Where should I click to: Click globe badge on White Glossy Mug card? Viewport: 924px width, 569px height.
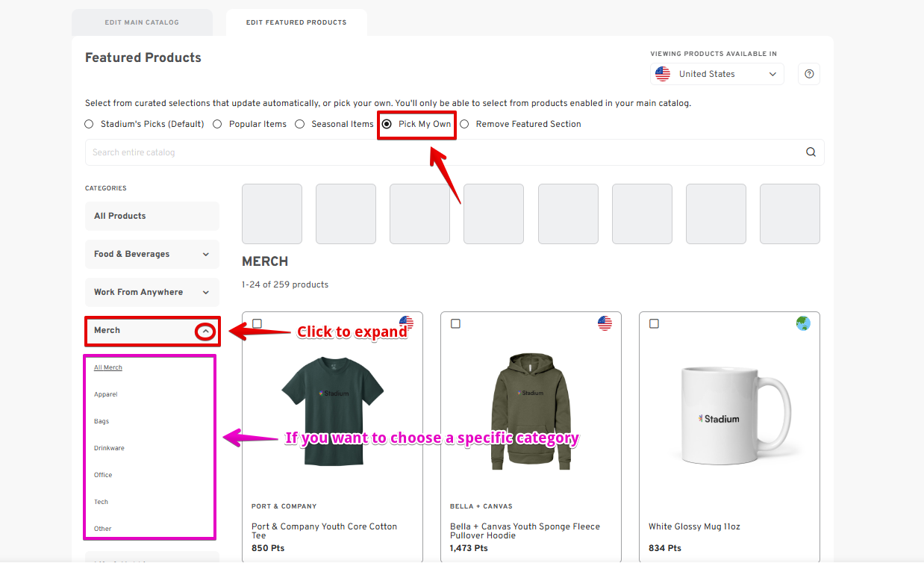click(803, 323)
